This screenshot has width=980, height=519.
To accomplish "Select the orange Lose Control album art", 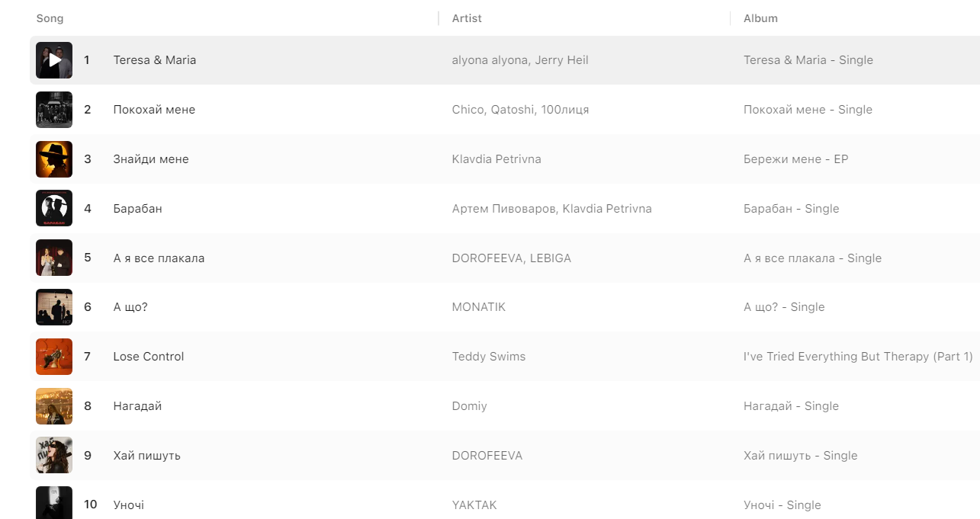I will click(x=54, y=357).
